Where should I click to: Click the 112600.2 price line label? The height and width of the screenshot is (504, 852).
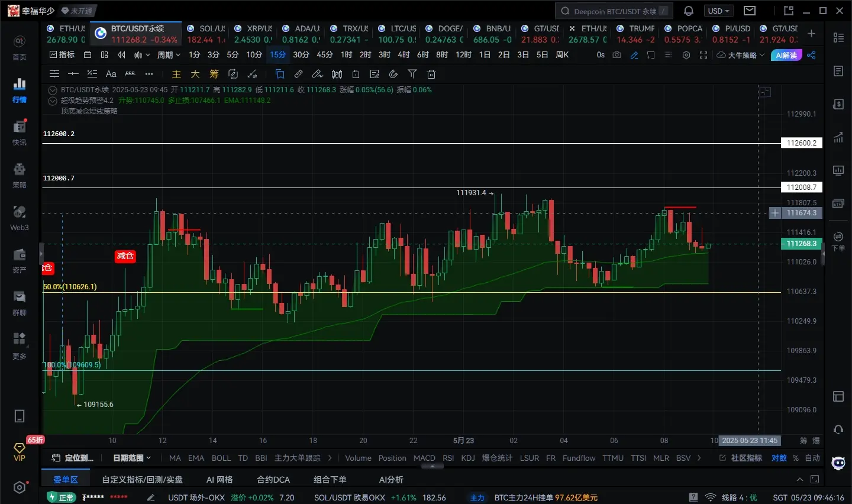802,143
